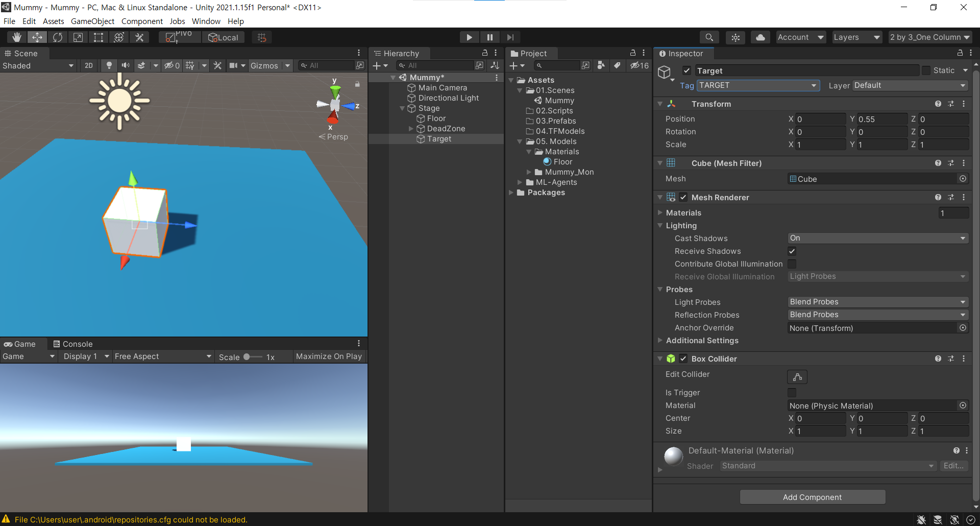Image resolution: width=980 pixels, height=526 pixels.
Task: Open the Layer Default dropdown
Action: (x=911, y=85)
